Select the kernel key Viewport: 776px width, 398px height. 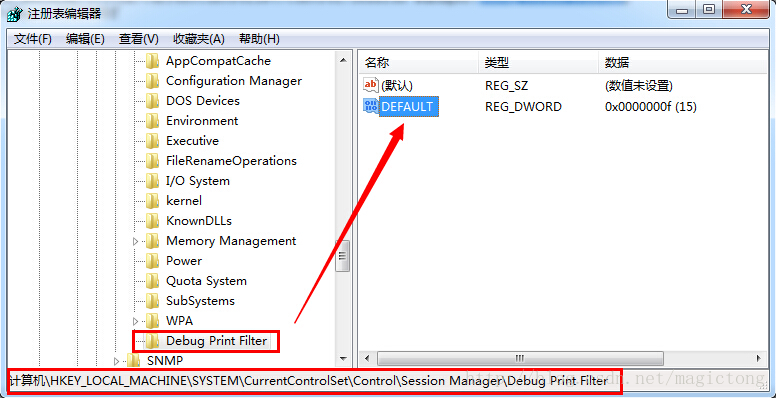coord(184,201)
